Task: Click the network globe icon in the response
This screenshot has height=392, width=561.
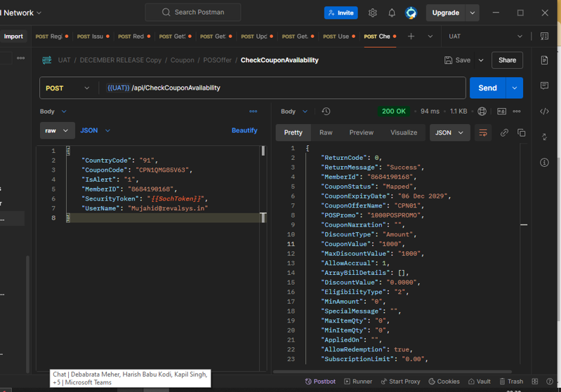Action: pos(482,111)
